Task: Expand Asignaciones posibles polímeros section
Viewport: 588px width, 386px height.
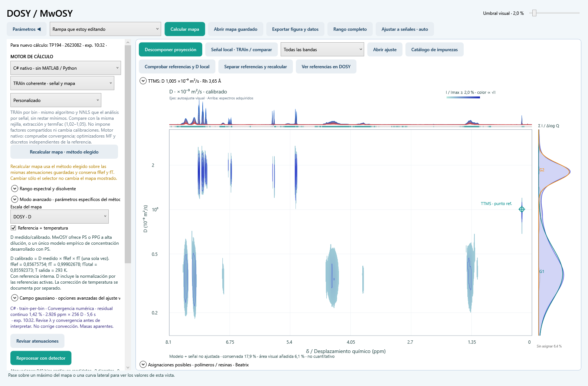Action: 143,364
